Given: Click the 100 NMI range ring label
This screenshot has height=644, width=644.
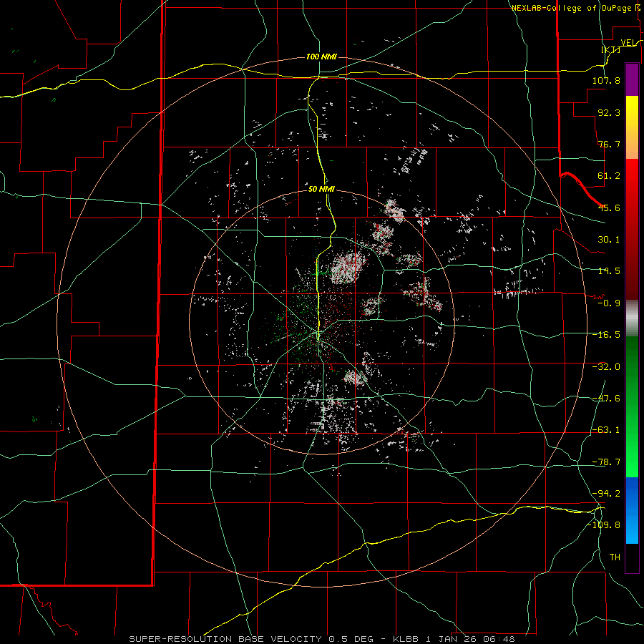Looking at the screenshot, I should [321, 57].
